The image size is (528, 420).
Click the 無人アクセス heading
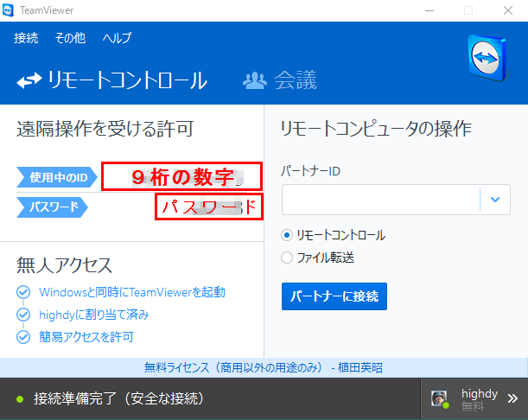[x=64, y=264]
